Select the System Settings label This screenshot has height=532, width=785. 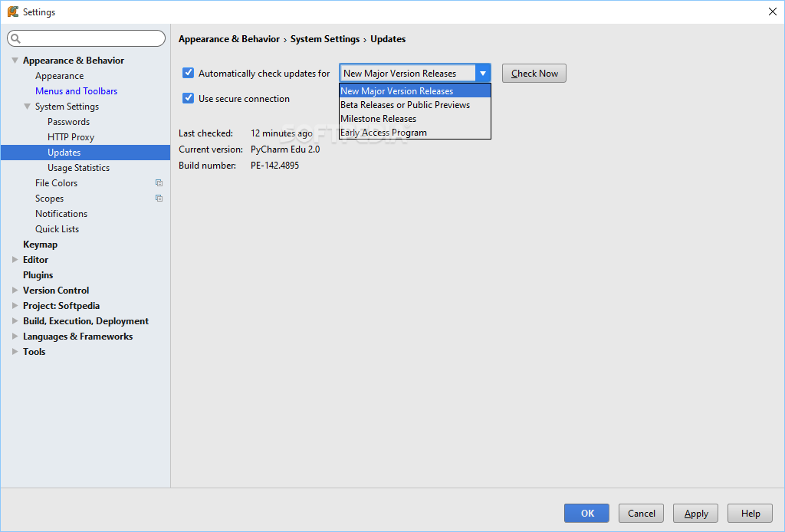pyautogui.click(x=67, y=106)
